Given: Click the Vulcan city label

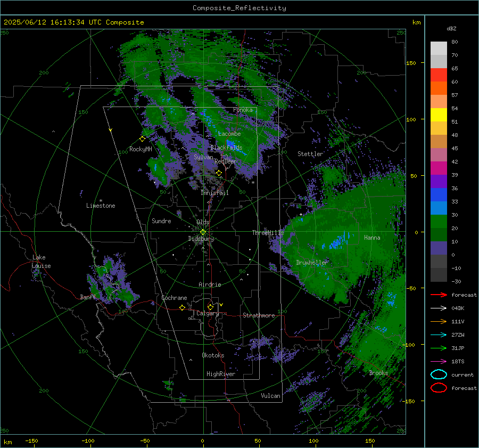Looking at the screenshot, I should pyautogui.click(x=270, y=396).
